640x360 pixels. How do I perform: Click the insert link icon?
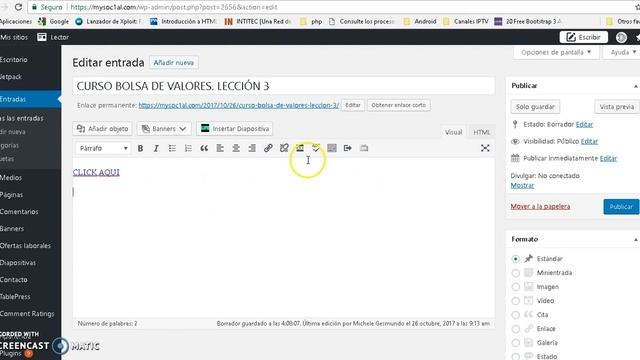click(x=268, y=148)
